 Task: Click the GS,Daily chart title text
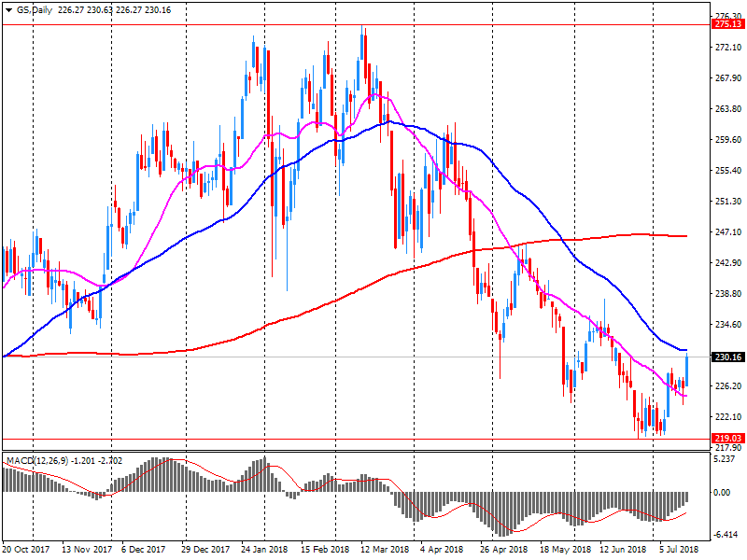tap(35, 9)
